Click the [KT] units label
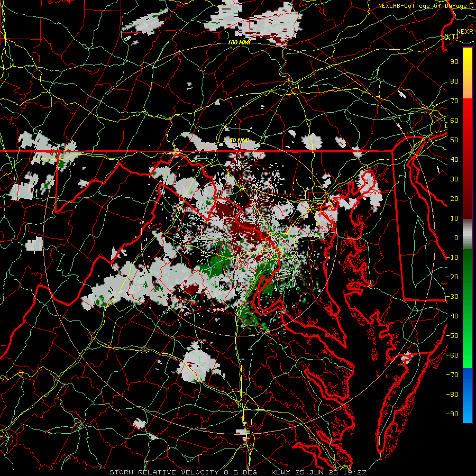This screenshot has width=476, height=476. (452, 36)
